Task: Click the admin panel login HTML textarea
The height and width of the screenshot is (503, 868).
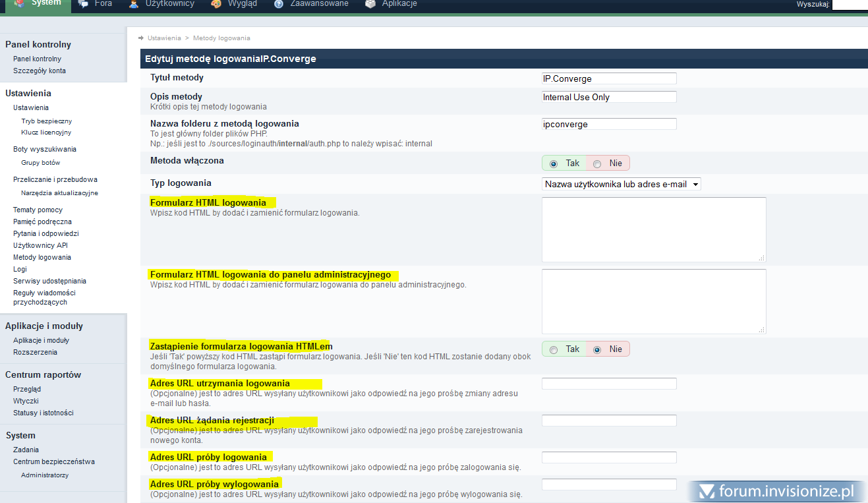Action: 653,301
